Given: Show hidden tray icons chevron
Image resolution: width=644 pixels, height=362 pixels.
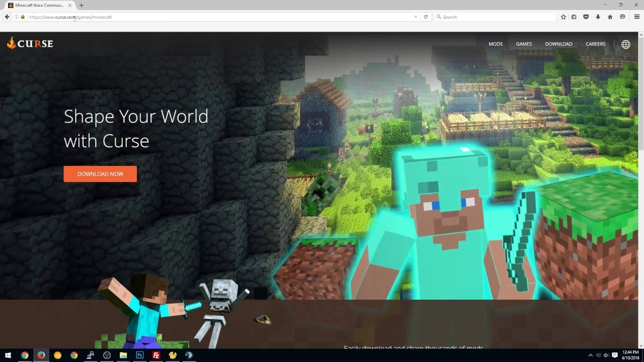Looking at the screenshot, I should [x=591, y=355].
